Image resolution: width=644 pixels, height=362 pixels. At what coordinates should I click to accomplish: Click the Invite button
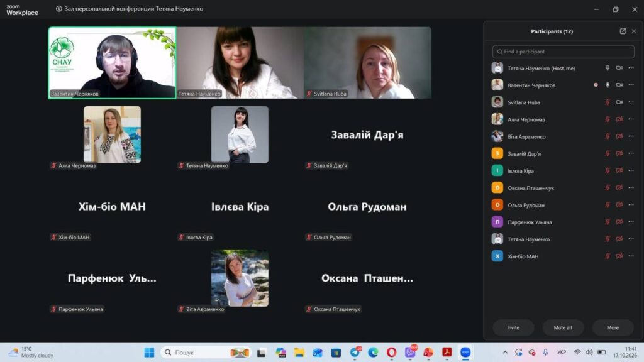click(513, 327)
